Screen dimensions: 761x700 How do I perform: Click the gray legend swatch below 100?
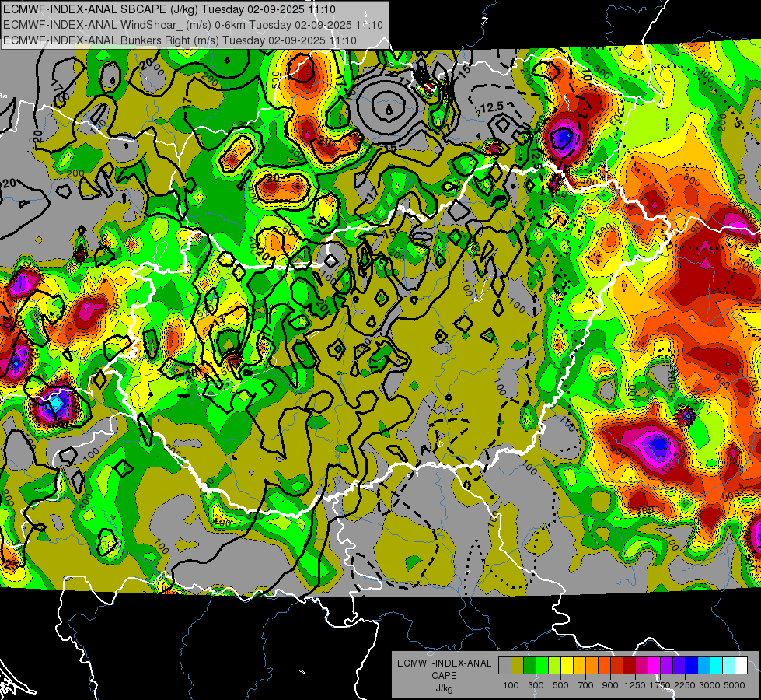[x=504, y=666]
